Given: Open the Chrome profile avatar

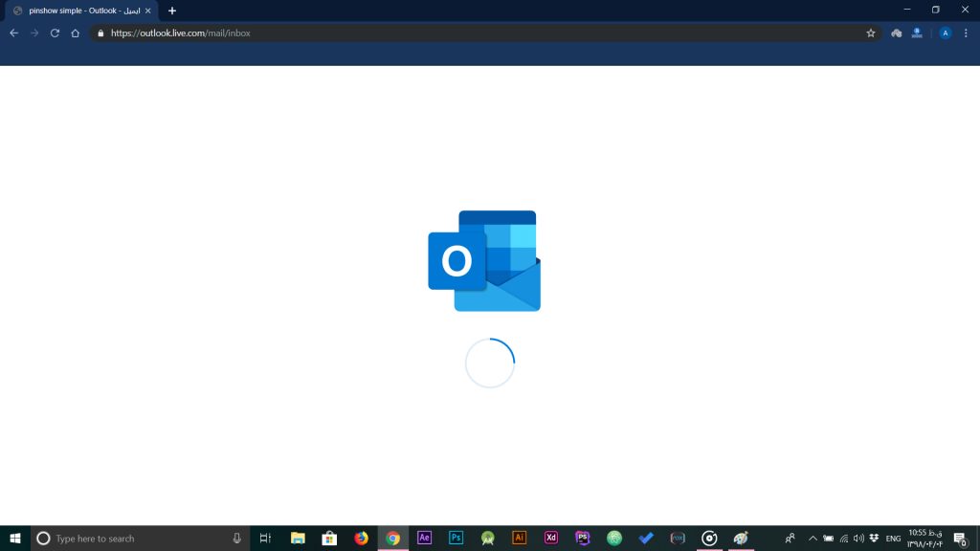Looking at the screenshot, I should coord(946,33).
